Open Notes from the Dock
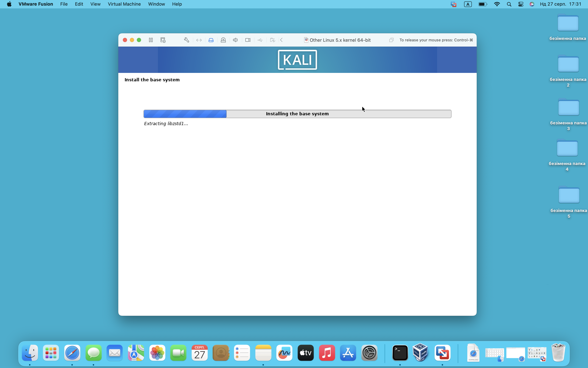588x368 pixels. coord(263,353)
